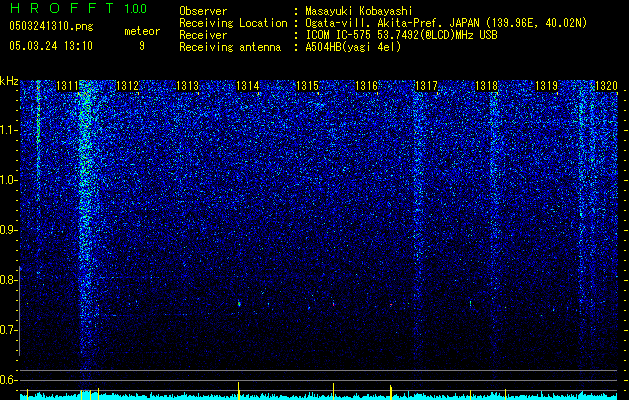The image size is (629, 400).
Task: Click the 1.0 kHz axis tick label
Action: click(x=8, y=181)
